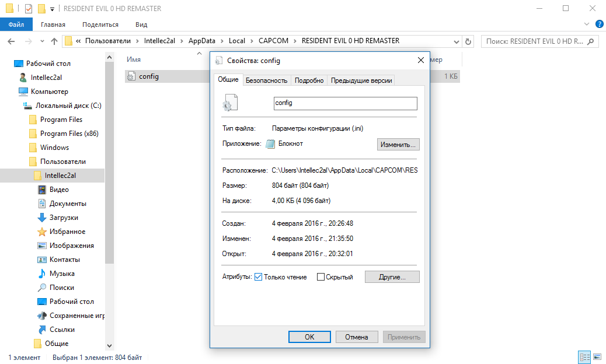The width and height of the screenshot is (606, 364).
Task: Switch to large thumbnails view icon
Action: (x=597, y=357)
